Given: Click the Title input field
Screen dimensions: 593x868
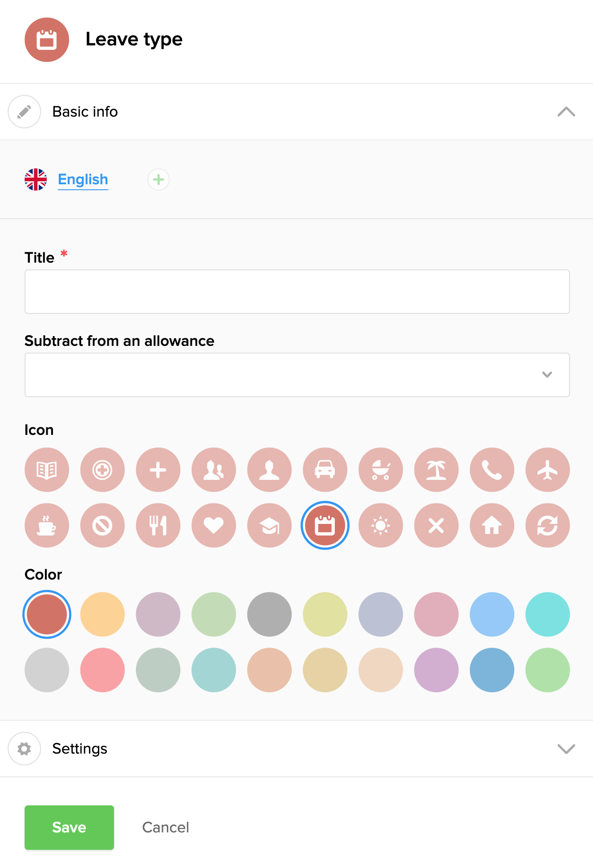Looking at the screenshot, I should tap(297, 292).
